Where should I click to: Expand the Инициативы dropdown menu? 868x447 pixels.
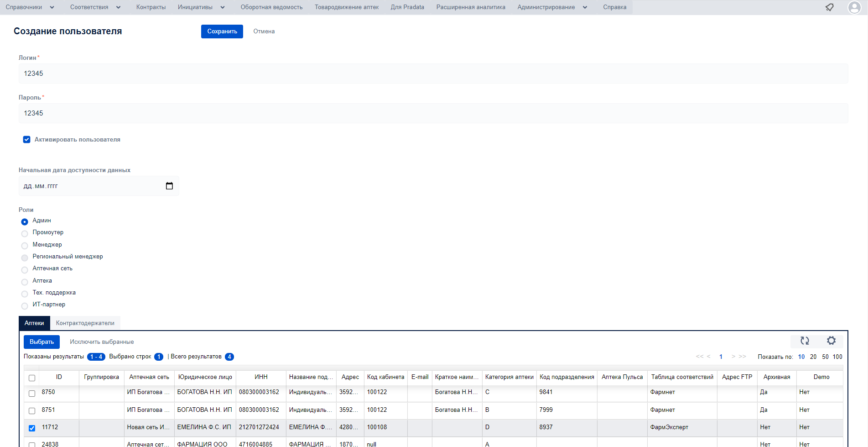coord(201,7)
